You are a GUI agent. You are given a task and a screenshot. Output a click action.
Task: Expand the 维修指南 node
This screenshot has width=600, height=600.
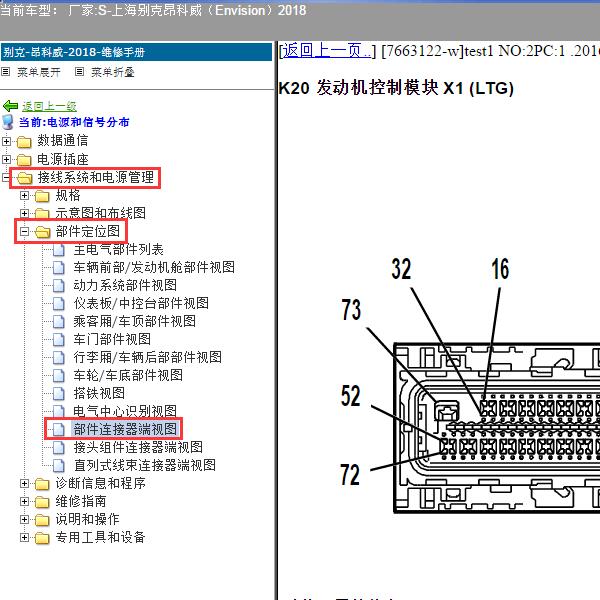(x=24, y=502)
